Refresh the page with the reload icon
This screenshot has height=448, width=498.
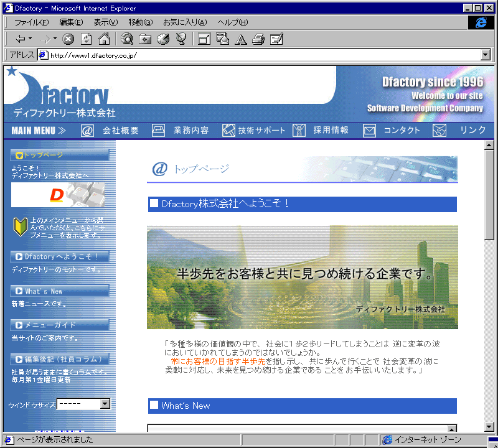(87, 39)
